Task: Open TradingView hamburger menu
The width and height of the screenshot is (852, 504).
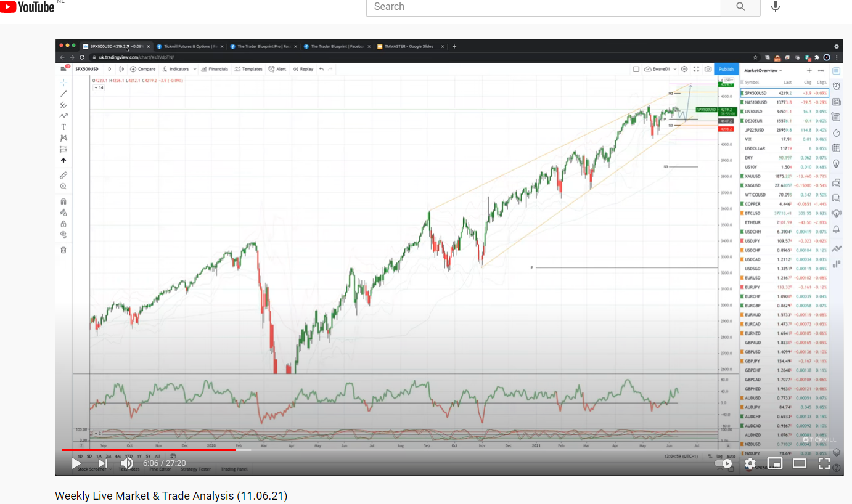Action: [63, 69]
